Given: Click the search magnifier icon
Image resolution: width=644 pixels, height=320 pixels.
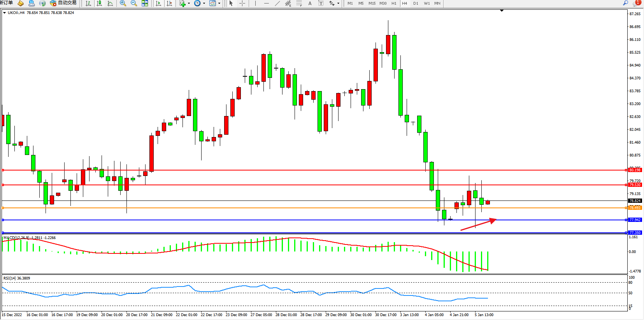Looking at the screenshot, I should [x=625, y=3].
